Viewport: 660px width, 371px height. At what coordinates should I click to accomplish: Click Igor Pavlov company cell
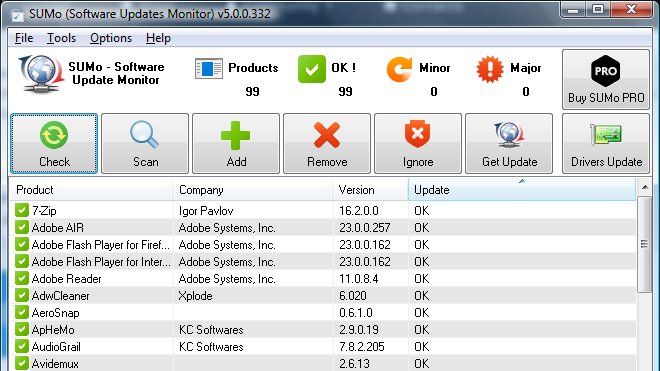206,211
